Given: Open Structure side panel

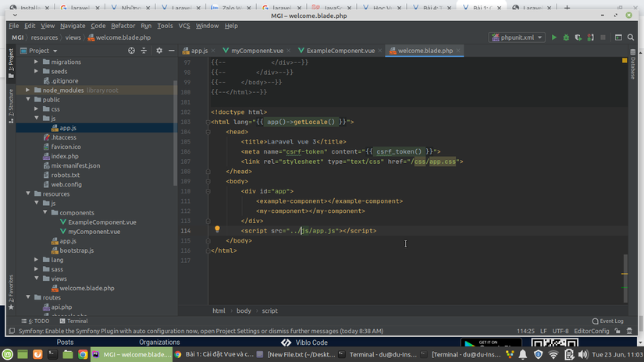Looking at the screenshot, I should [x=11, y=106].
